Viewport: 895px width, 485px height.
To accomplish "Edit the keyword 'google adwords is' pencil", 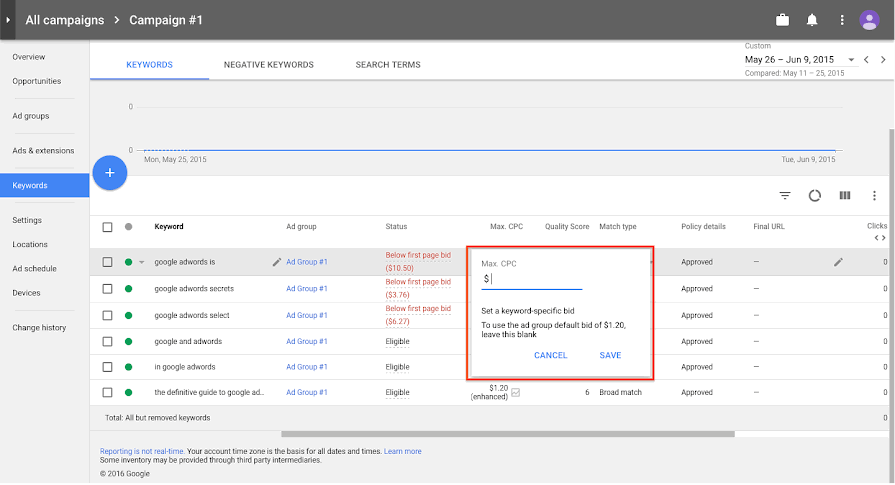I will (277, 262).
